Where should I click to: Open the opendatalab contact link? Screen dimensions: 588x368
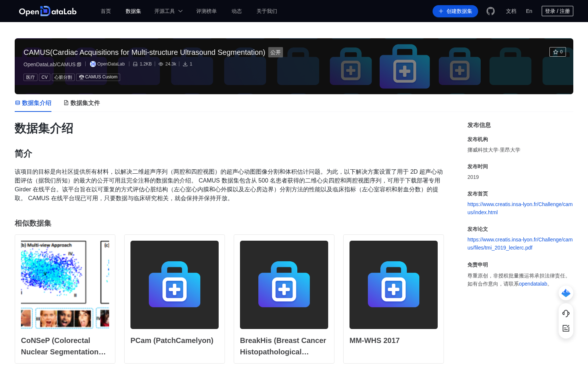(533, 284)
